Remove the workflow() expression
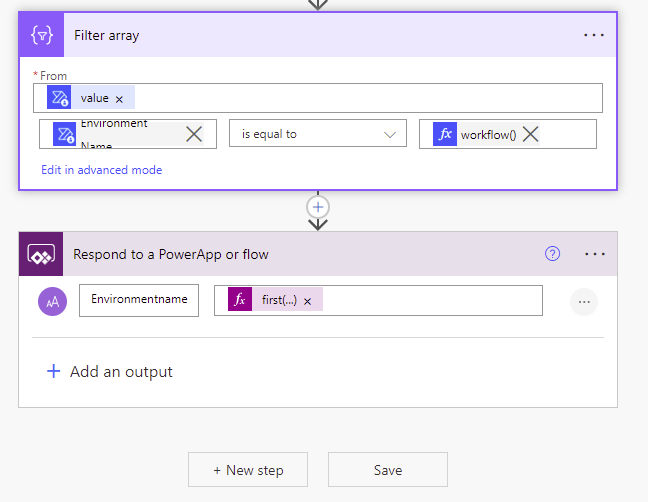The height and width of the screenshot is (502, 648). click(x=531, y=134)
